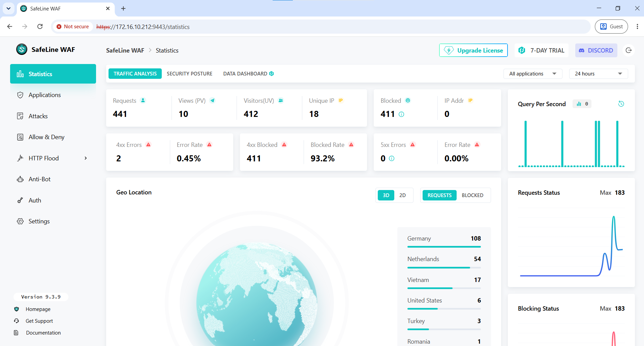Viewport: 644px width, 346px height.
Task: Click the United States country row
Action: coord(444,303)
